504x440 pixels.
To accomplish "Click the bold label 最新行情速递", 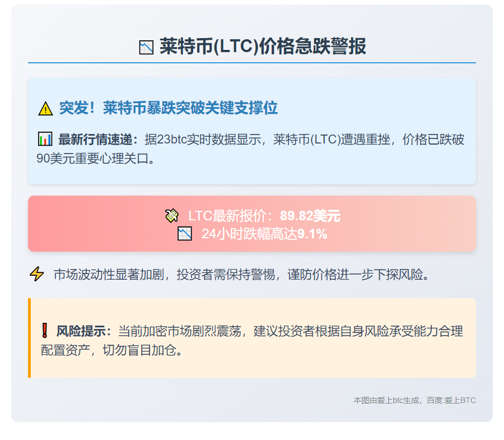I will [95, 140].
